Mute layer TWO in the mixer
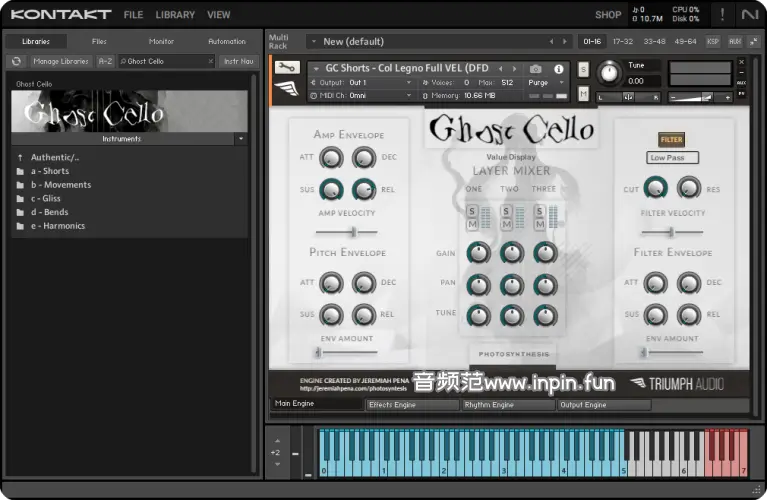767x500 pixels. tap(506, 224)
